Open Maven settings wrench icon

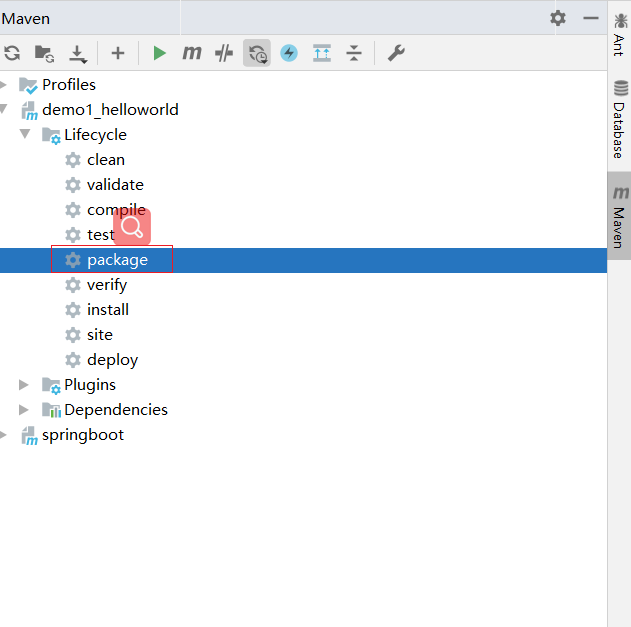pyautogui.click(x=396, y=53)
